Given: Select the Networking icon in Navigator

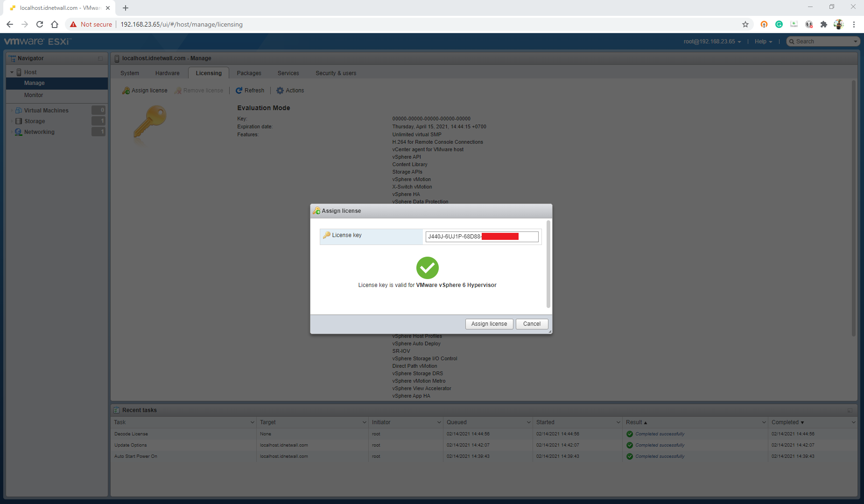Looking at the screenshot, I should pyautogui.click(x=19, y=132).
